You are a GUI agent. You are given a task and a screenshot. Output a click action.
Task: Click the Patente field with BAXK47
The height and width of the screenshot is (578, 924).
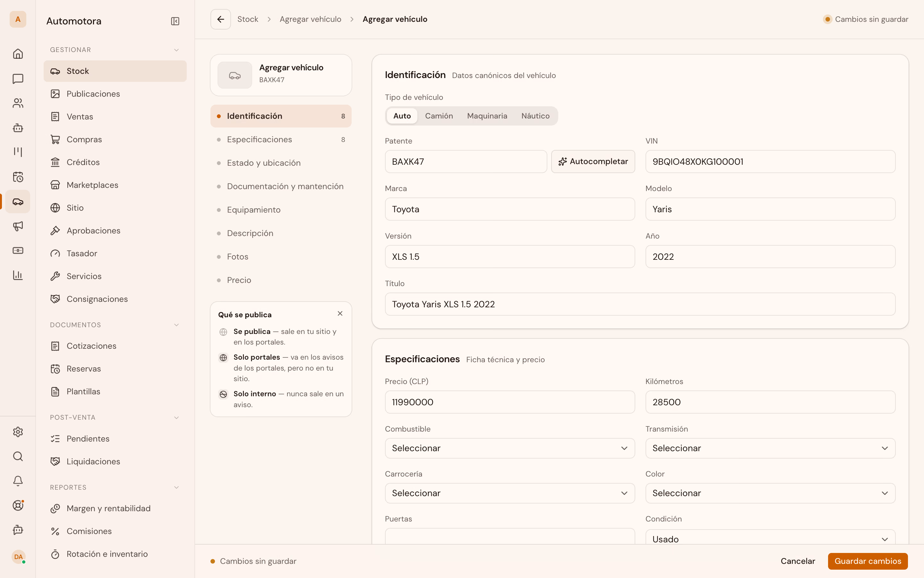click(466, 162)
